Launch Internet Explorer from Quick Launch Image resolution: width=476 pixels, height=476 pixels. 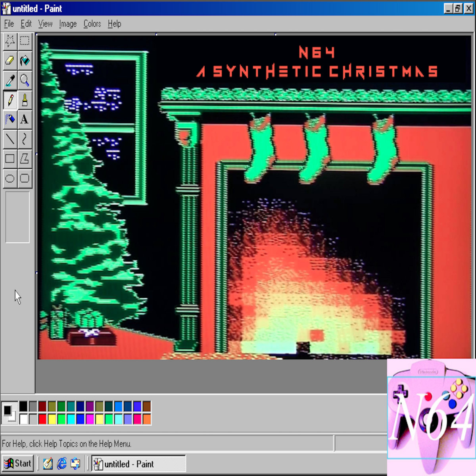61,463
